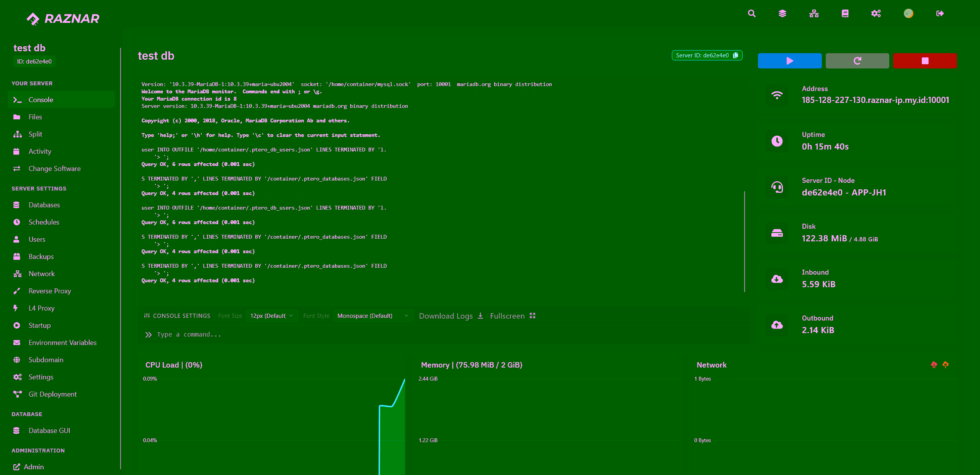Open Settings in sidebar
The height and width of the screenshot is (475, 980).
(x=61, y=377)
